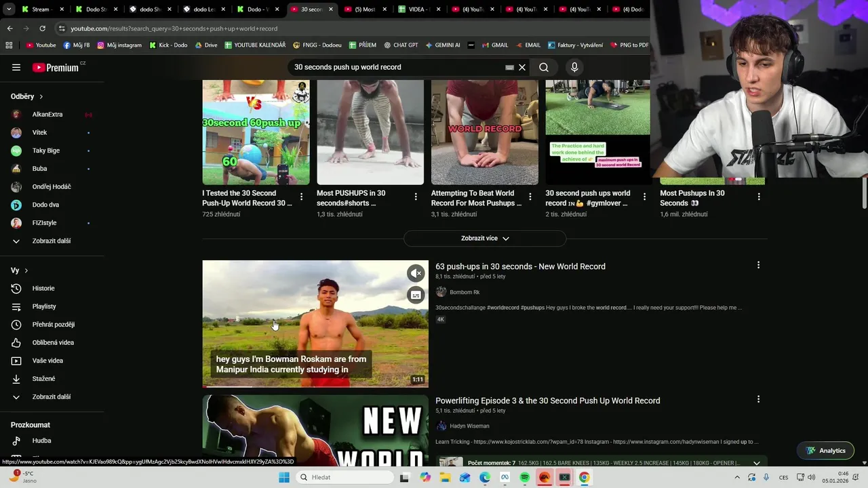The width and height of the screenshot is (868, 488).
Task: Expand 'Zobrazit další' under Odběry
Action: 52,241
